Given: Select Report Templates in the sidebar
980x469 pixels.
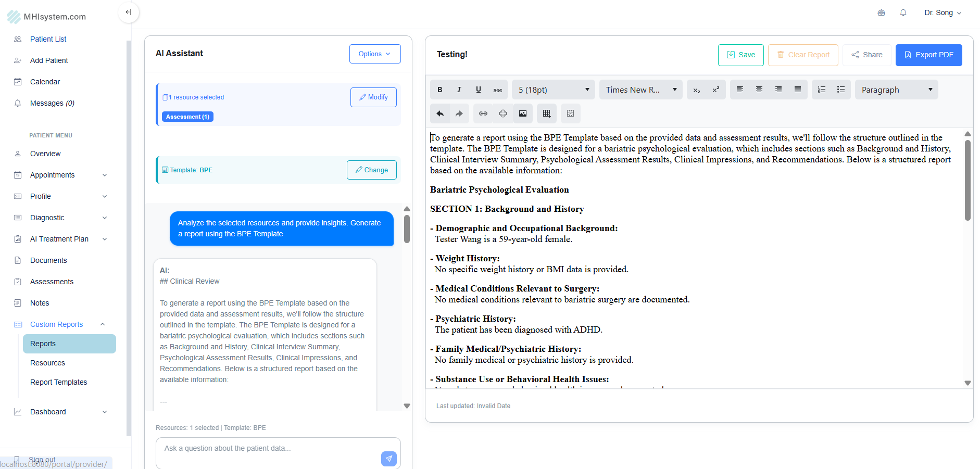Looking at the screenshot, I should pos(58,382).
